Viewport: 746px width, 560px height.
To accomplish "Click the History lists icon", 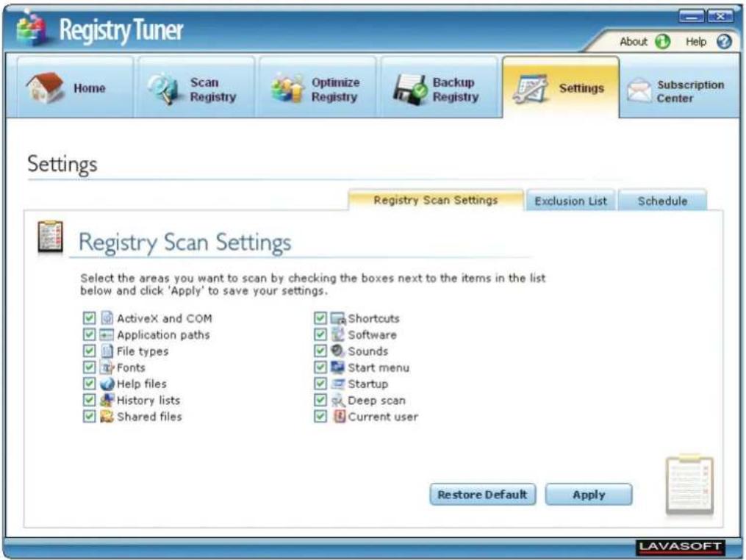I will click(x=107, y=400).
